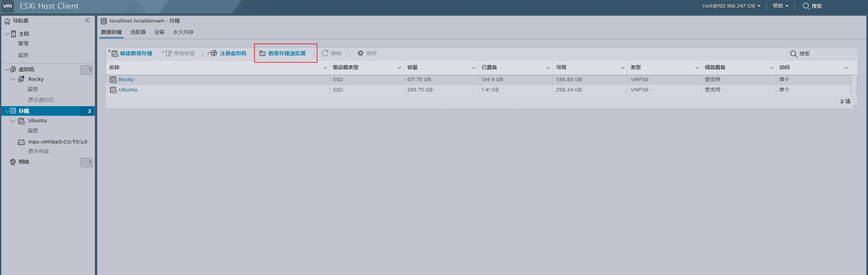Open 更多虚拟机... in the navigator
Screen dimensions: 868x275
[43, 100]
